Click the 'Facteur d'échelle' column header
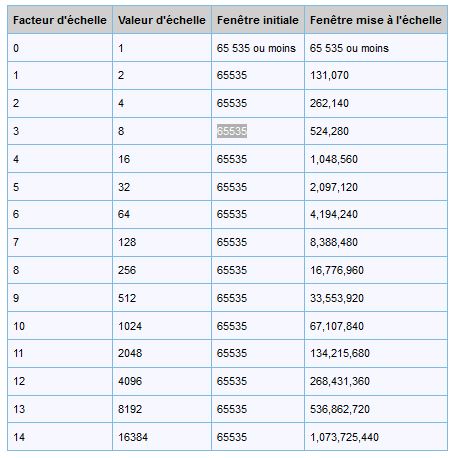The width and height of the screenshot is (454, 458). coord(60,20)
